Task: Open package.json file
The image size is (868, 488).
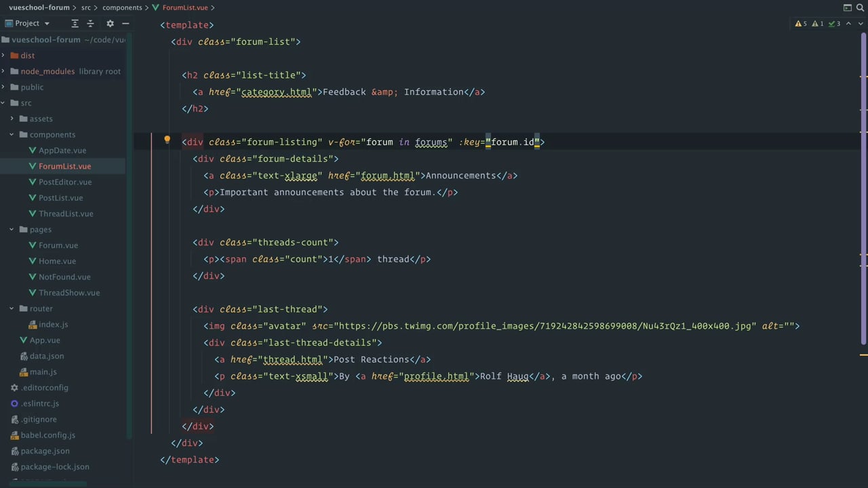Action: [45, 451]
